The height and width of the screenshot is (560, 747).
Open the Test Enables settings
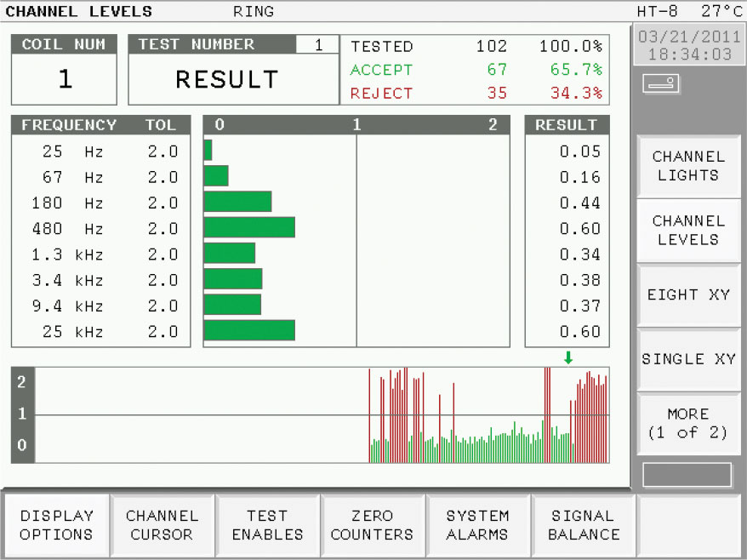[267, 525]
